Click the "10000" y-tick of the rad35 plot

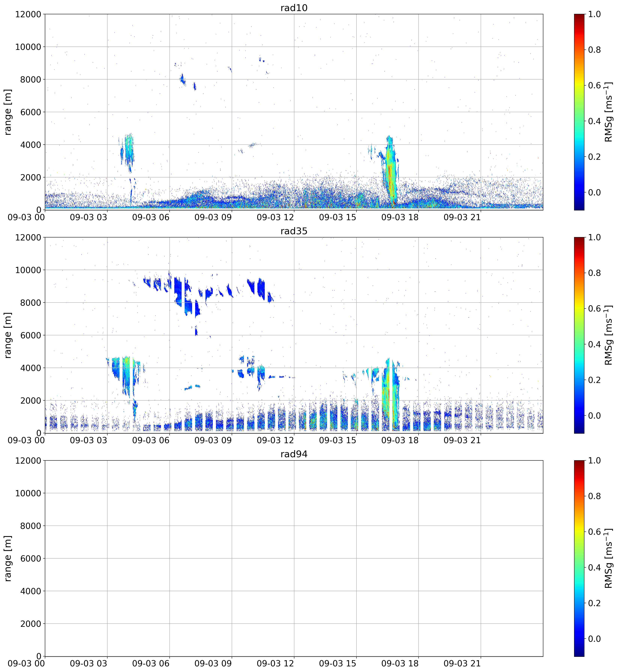(28, 270)
